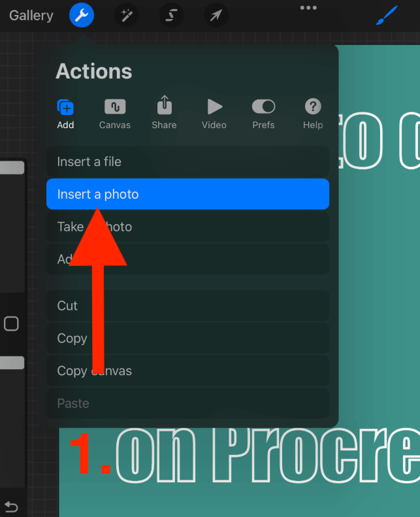The height and width of the screenshot is (517, 420).
Task: Choose Insert a photo
Action: point(187,194)
